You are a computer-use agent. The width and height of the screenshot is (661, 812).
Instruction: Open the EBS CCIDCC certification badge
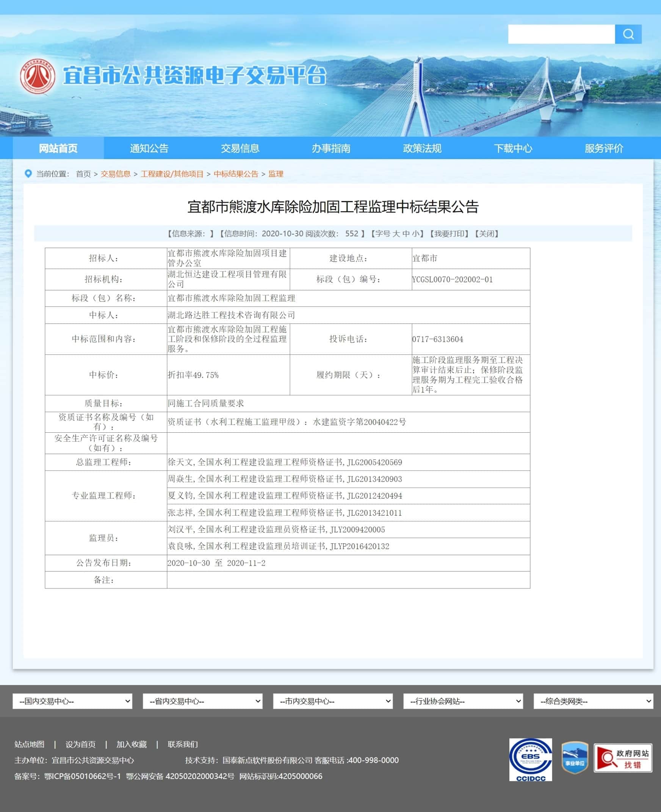[530, 759]
